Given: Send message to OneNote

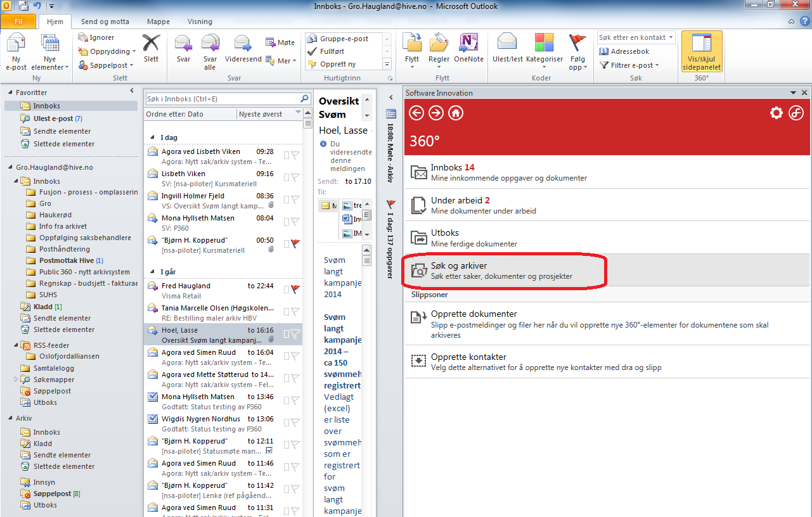Looking at the screenshot, I should [468, 49].
